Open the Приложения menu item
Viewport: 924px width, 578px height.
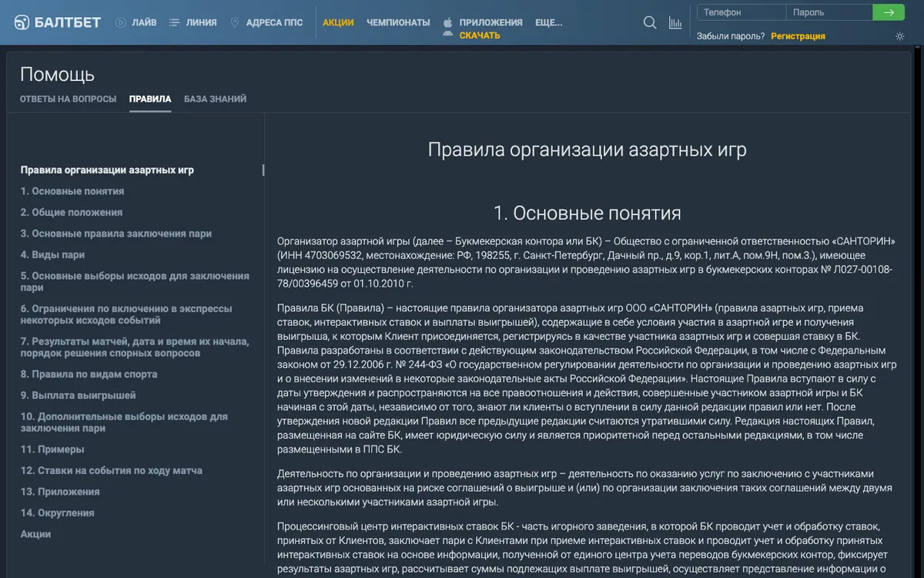coord(491,22)
